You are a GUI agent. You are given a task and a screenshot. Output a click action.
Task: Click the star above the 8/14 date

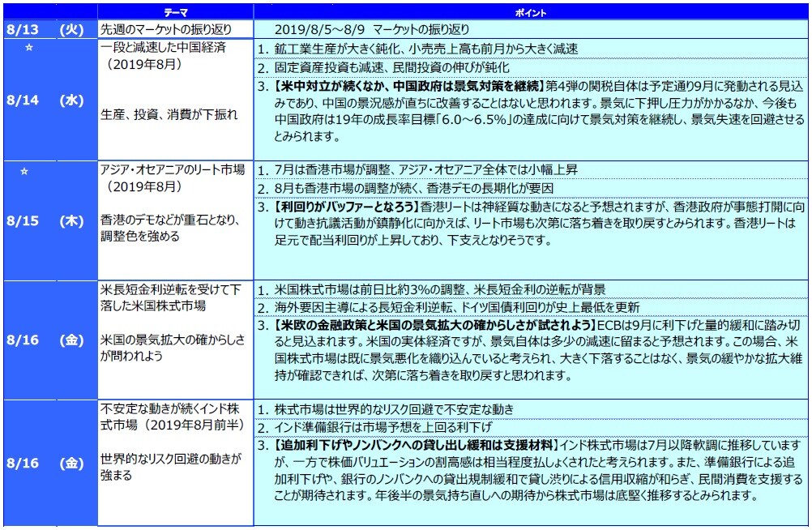26,49
